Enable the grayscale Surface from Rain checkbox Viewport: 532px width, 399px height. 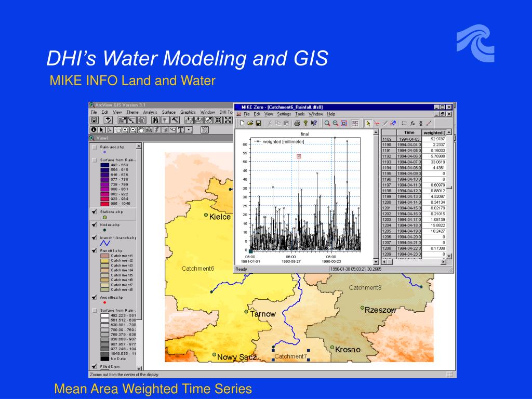pos(95,311)
